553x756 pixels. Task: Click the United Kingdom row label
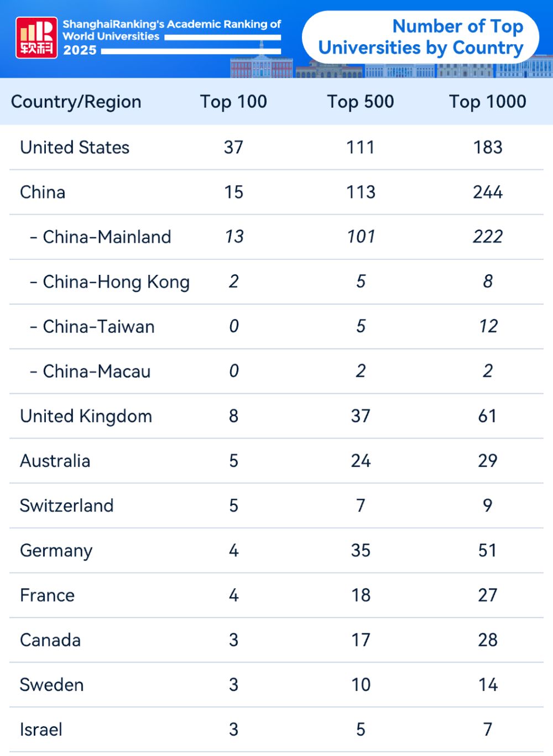(86, 416)
